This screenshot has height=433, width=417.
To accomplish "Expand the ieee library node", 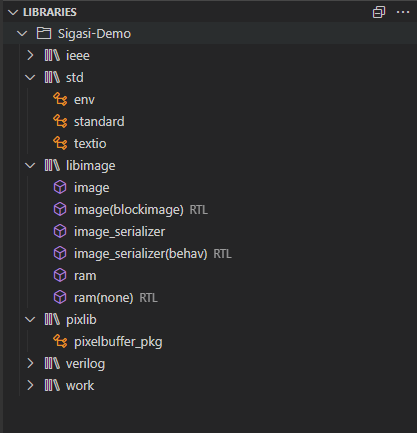I will pos(30,55).
